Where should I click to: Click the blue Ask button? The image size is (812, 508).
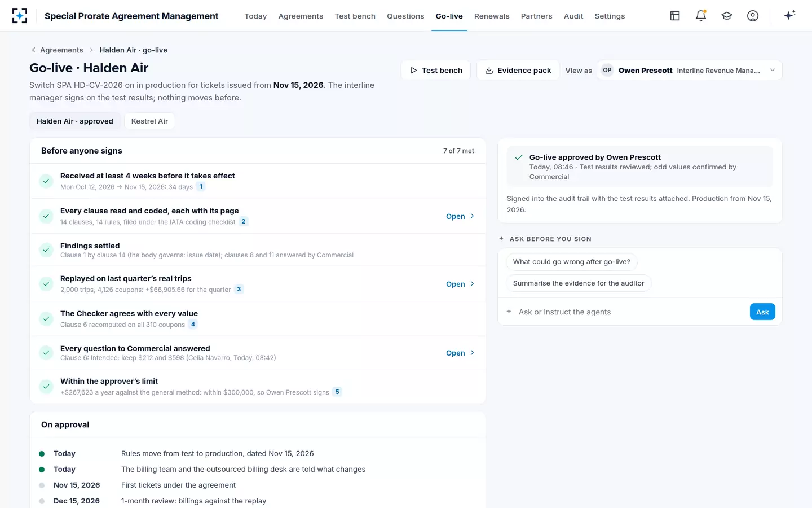coord(762,312)
